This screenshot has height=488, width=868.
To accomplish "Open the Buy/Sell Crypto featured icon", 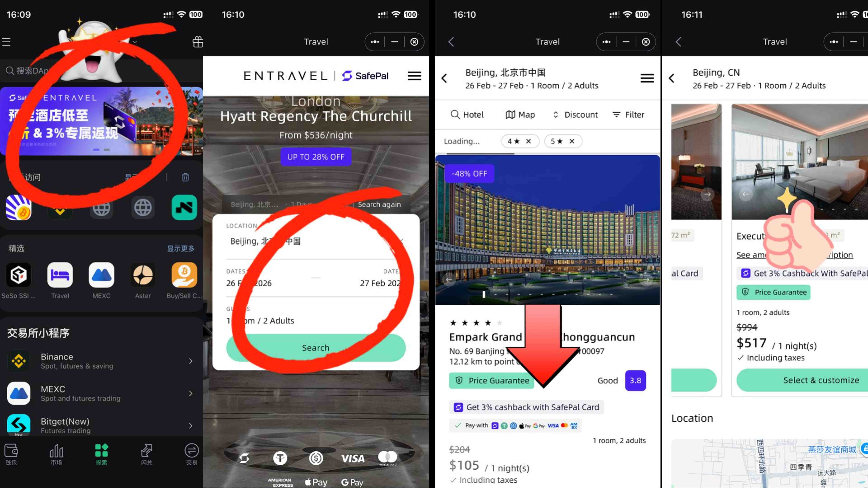I will [x=184, y=275].
